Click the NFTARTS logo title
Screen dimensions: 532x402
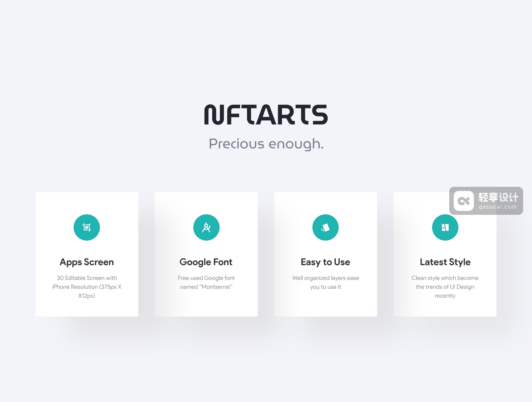click(x=266, y=115)
